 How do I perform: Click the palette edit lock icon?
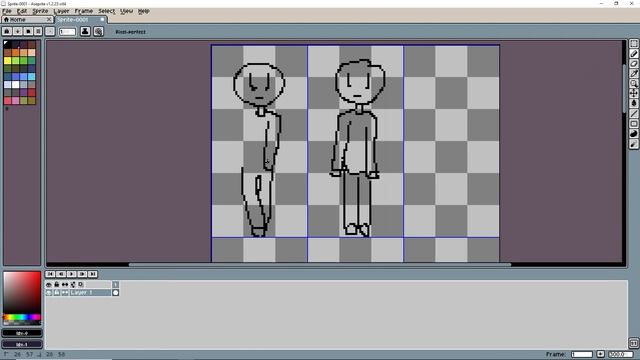(7, 31)
